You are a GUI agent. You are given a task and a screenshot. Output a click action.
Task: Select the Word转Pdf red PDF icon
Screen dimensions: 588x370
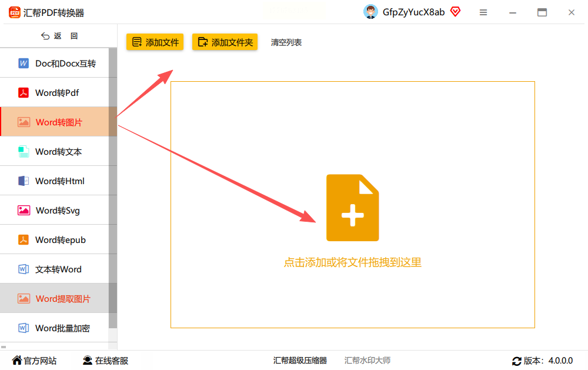(x=24, y=93)
